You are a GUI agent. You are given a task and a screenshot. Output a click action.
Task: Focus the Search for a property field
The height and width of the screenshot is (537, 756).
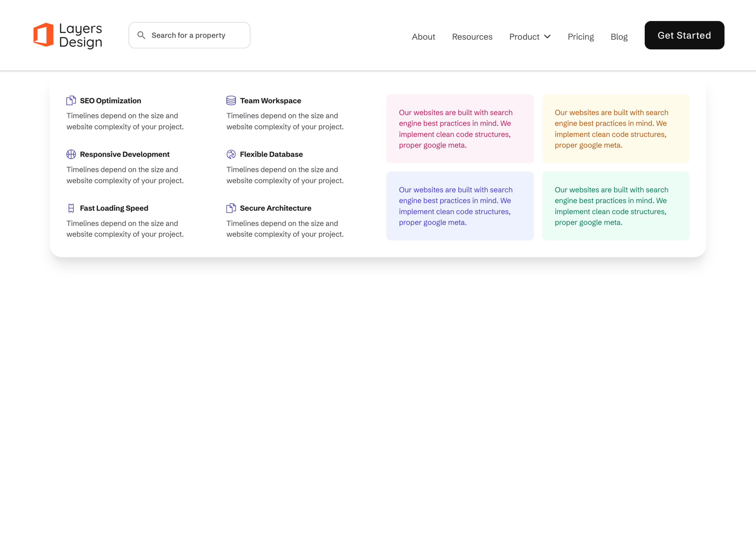[189, 35]
